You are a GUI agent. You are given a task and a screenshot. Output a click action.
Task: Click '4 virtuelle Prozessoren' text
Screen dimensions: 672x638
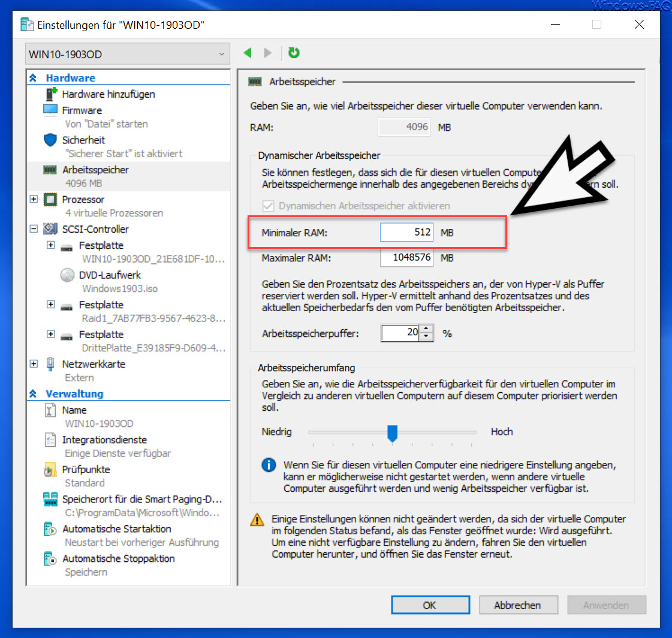pyautogui.click(x=114, y=213)
